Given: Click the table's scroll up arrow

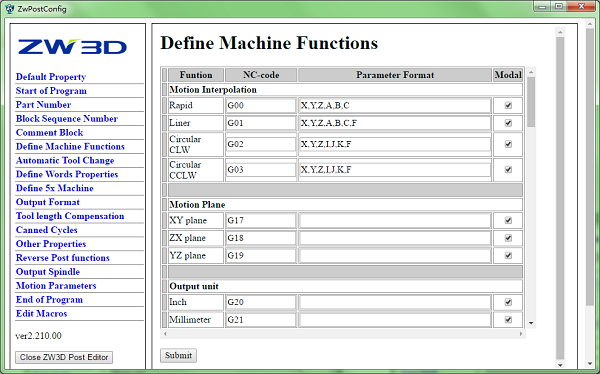Looking at the screenshot, I should coord(531,72).
